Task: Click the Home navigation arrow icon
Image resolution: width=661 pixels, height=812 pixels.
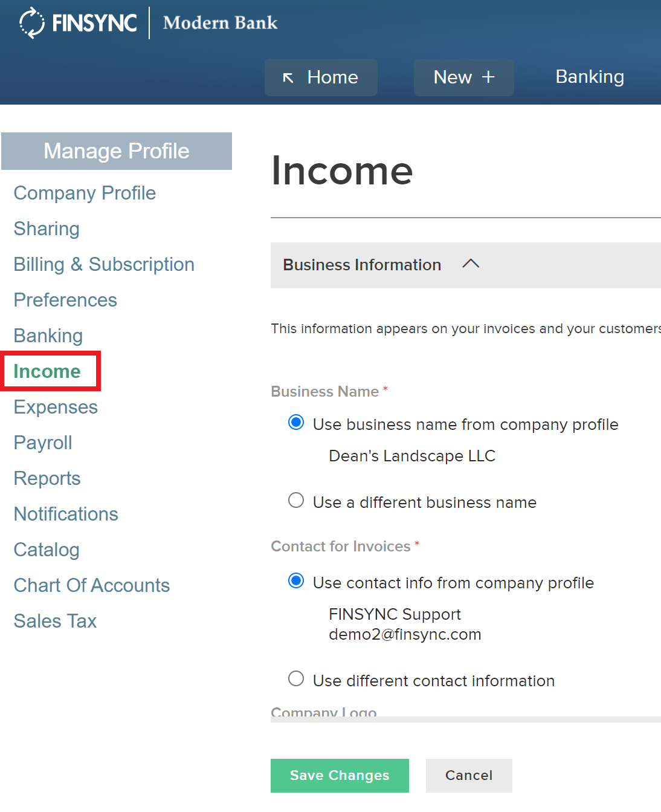Action: (288, 77)
